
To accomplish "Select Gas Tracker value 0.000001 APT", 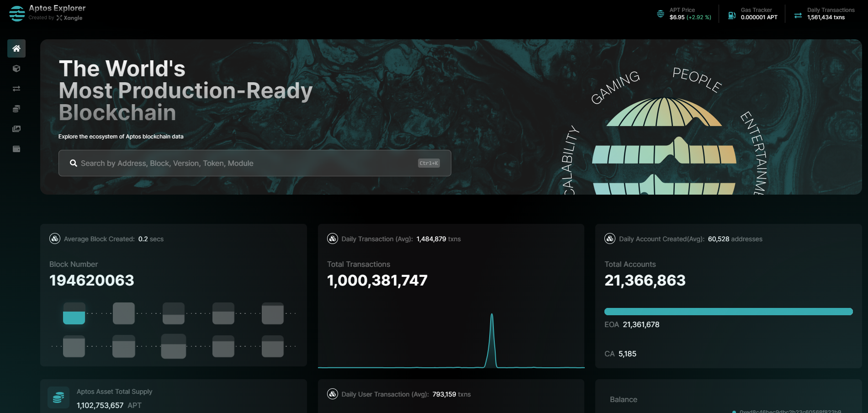I will click(x=759, y=17).
